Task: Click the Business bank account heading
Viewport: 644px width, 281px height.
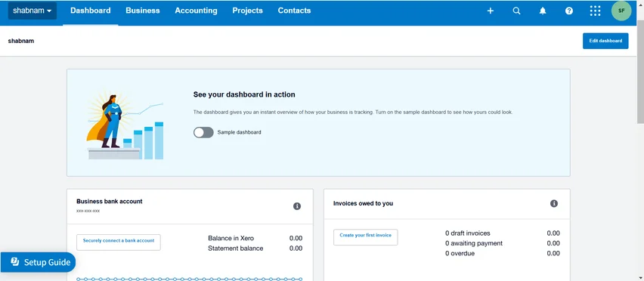Action: (110, 202)
